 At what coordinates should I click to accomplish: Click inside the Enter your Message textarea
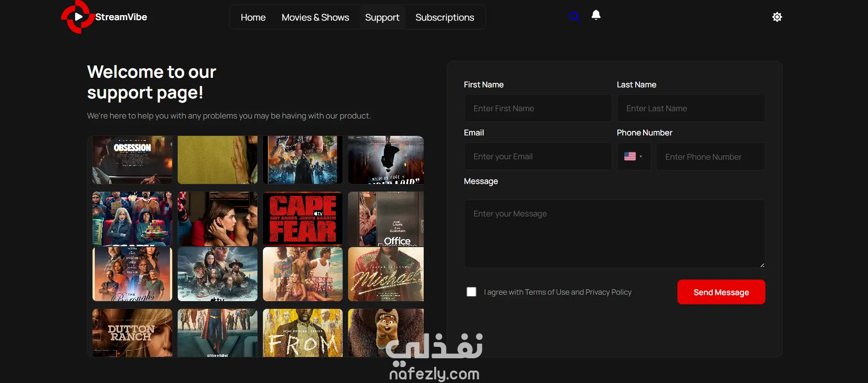(x=614, y=234)
